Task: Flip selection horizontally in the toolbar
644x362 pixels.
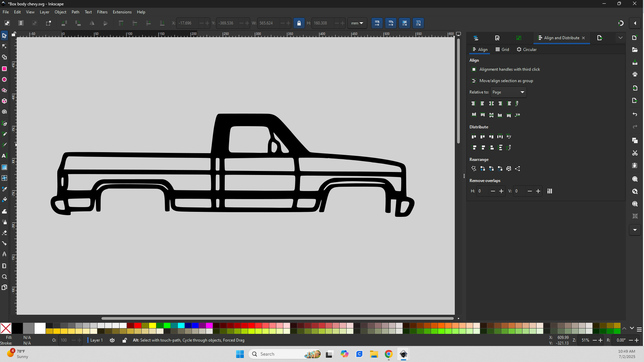Action: coord(92,23)
